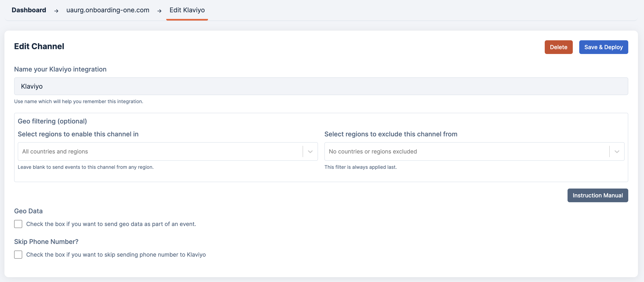This screenshot has width=644, height=282.
Task: Click the send geo data checkbox label text
Action: coord(111,224)
